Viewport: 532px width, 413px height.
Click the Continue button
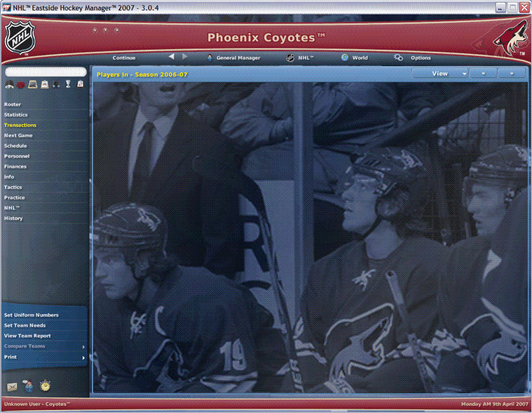[124, 58]
